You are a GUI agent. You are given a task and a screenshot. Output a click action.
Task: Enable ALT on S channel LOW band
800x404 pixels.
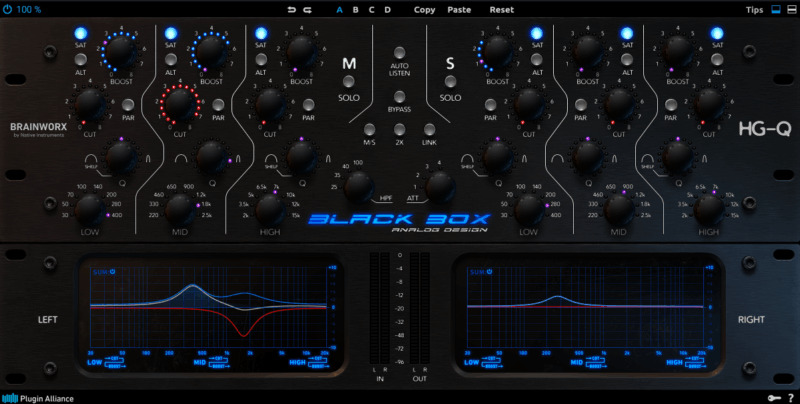[x=537, y=59]
